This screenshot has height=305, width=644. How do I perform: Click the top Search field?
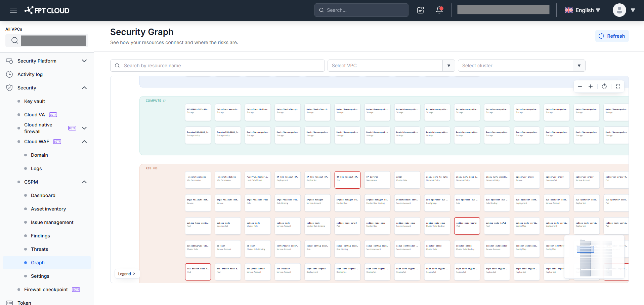point(361,10)
